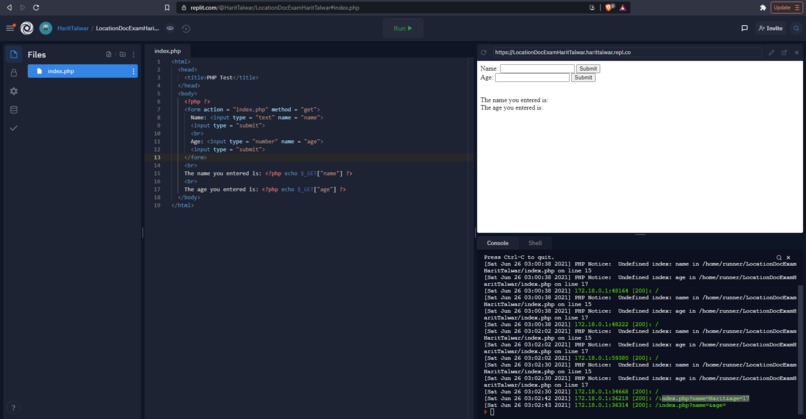Screen dimensions: 806x419
Task: Open the Secrets lock icon in sidebar
Action: tap(14, 73)
